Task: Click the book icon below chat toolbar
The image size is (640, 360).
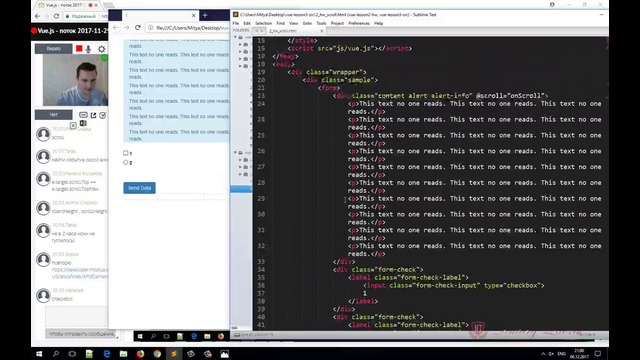Action: click(x=83, y=123)
